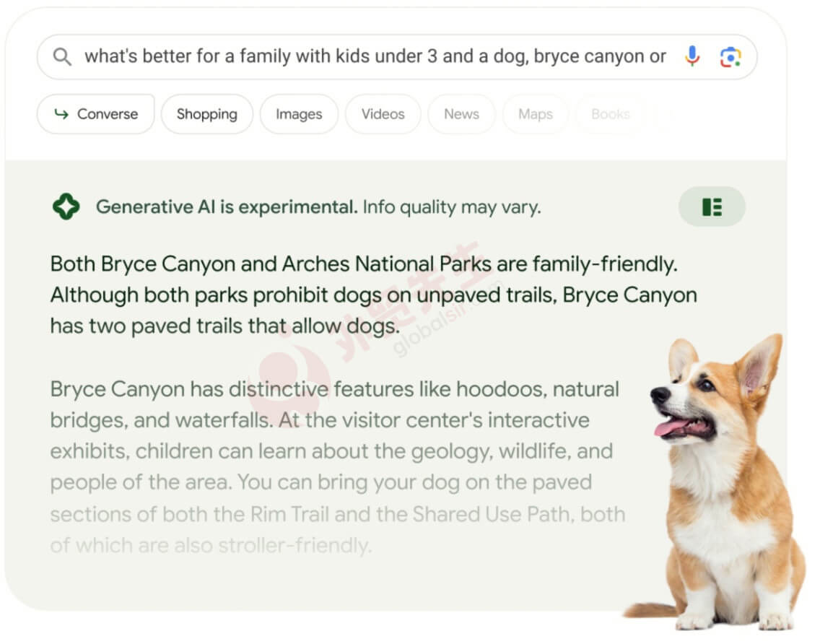Focus the search query text field
Screen dimensions: 820x644
(x=375, y=56)
